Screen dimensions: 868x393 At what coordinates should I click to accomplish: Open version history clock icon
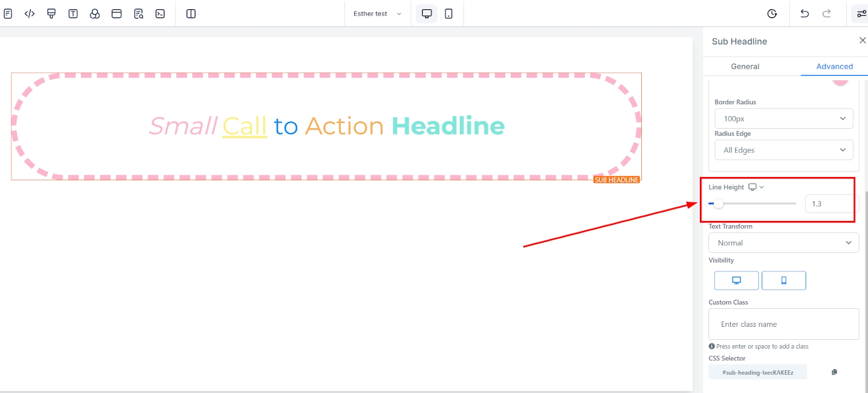(772, 14)
